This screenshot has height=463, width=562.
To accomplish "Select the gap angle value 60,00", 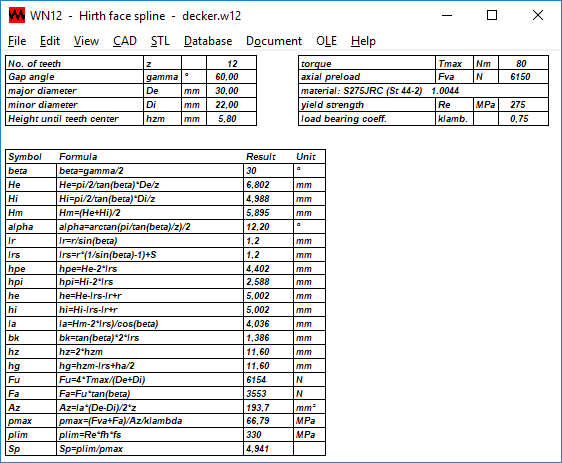I will [x=232, y=77].
